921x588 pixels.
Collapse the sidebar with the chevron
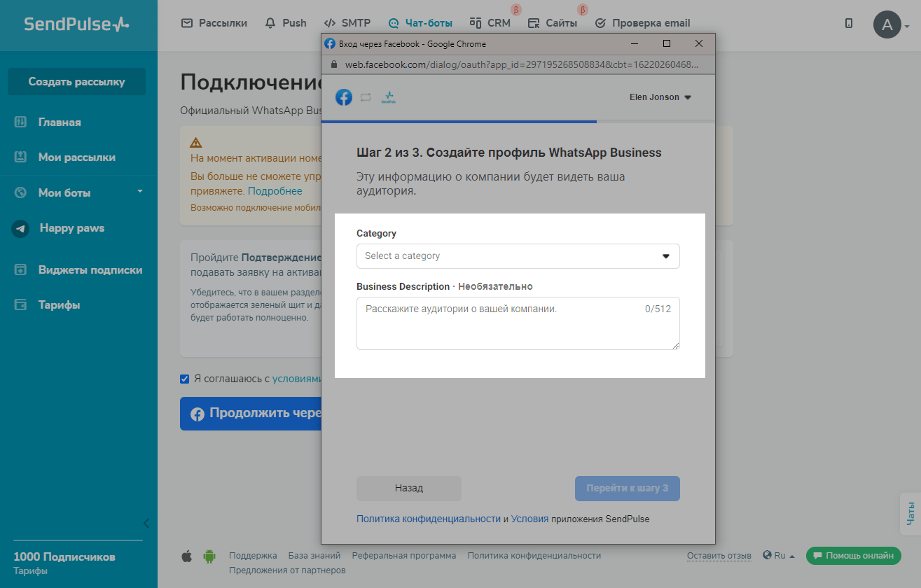pyautogui.click(x=146, y=523)
